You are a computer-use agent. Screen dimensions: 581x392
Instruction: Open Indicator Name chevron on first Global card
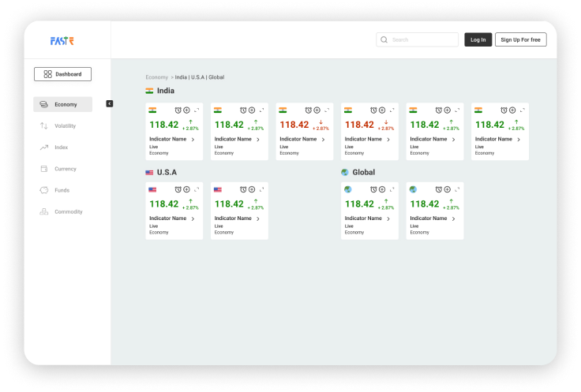coord(388,218)
